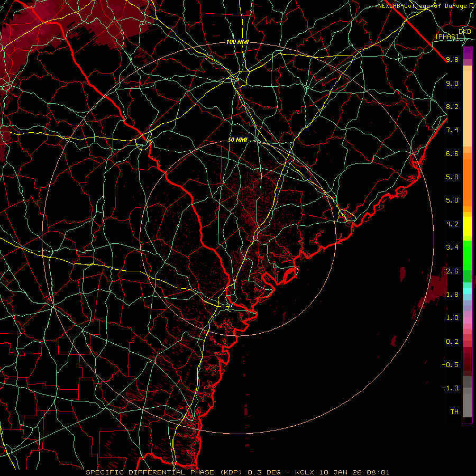
Task: Pick the bright green color bar segment
Action: (467, 255)
